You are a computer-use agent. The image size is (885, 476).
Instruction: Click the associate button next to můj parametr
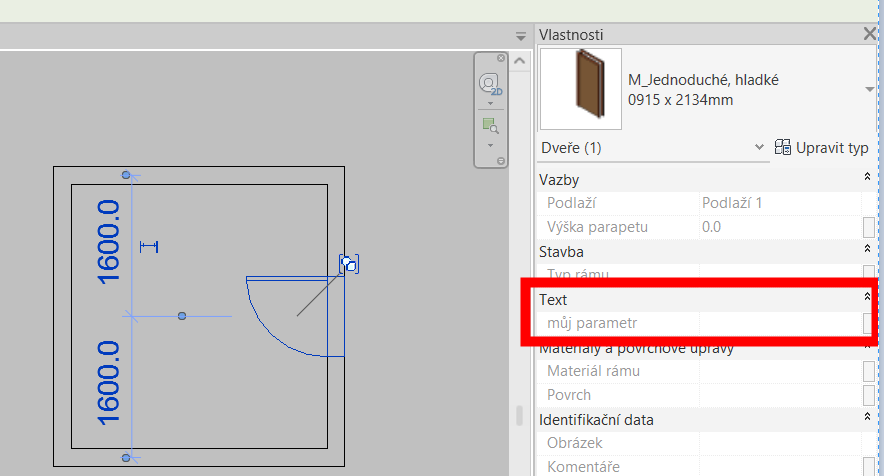(x=868, y=323)
